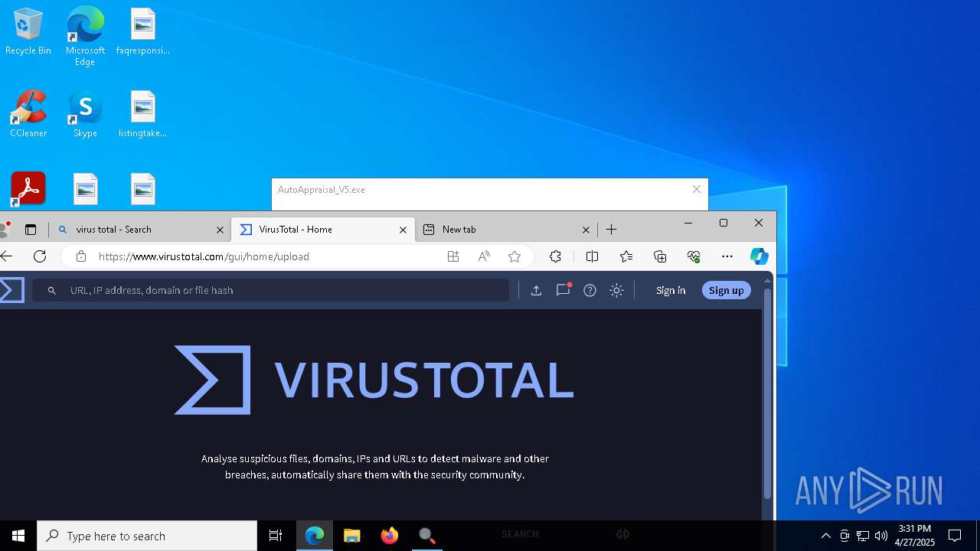
Task: Open Edge tab actions menu icon
Action: tap(31, 230)
